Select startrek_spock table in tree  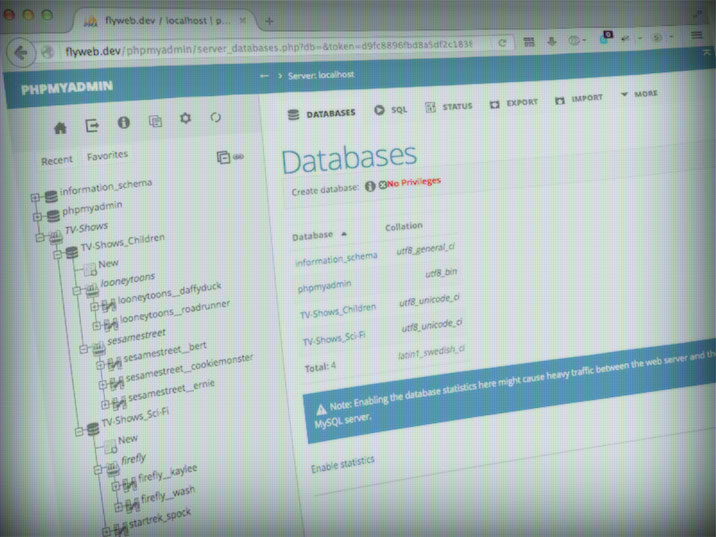pos(160,519)
